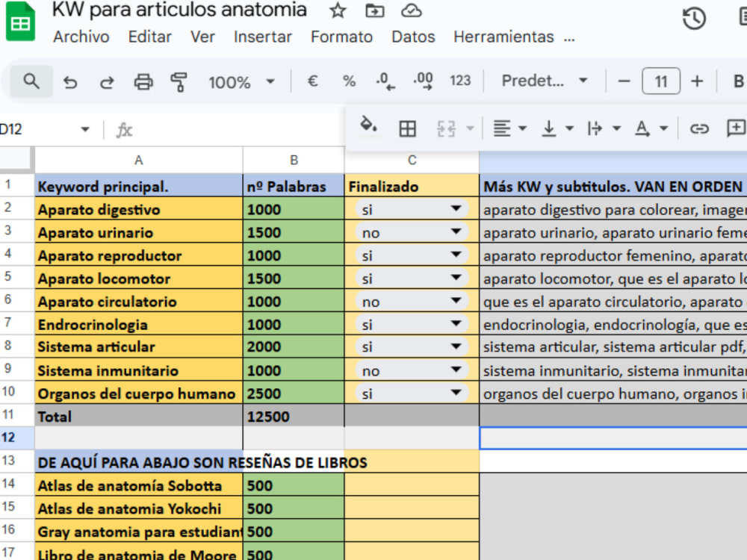Viewport: 747px width, 560px height.
Task: Print the spreadsheet
Action: [x=143, y=82]
